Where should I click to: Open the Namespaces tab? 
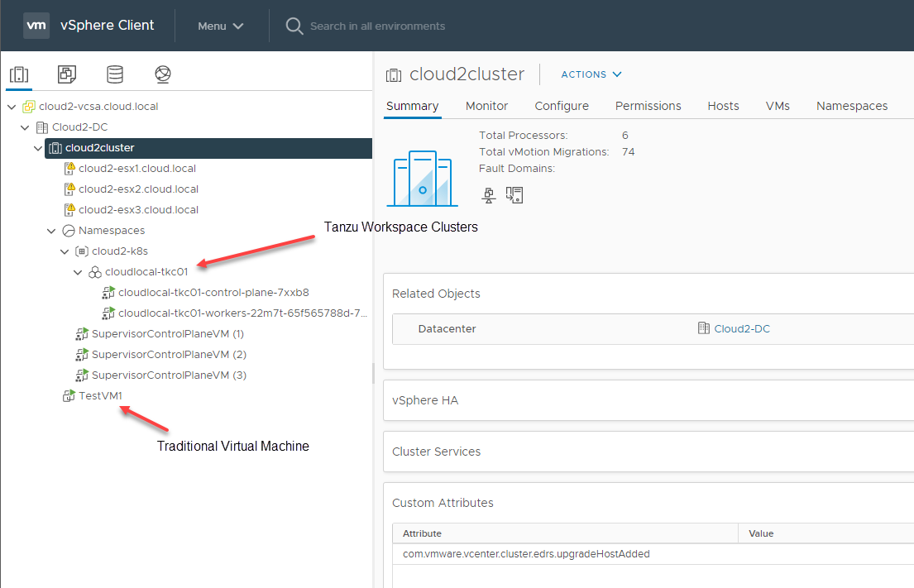[852, 106]
